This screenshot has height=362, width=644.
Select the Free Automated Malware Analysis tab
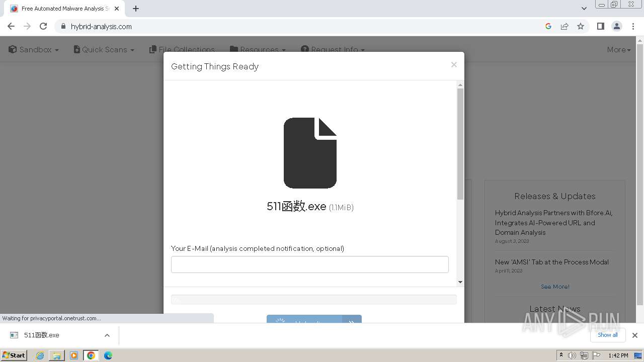[x=64, y=9]
